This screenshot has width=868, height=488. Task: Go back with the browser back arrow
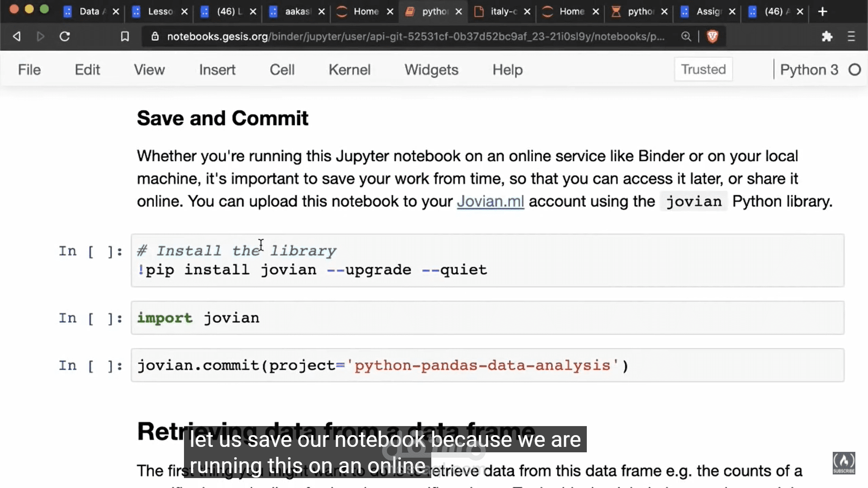pos(17,36)
